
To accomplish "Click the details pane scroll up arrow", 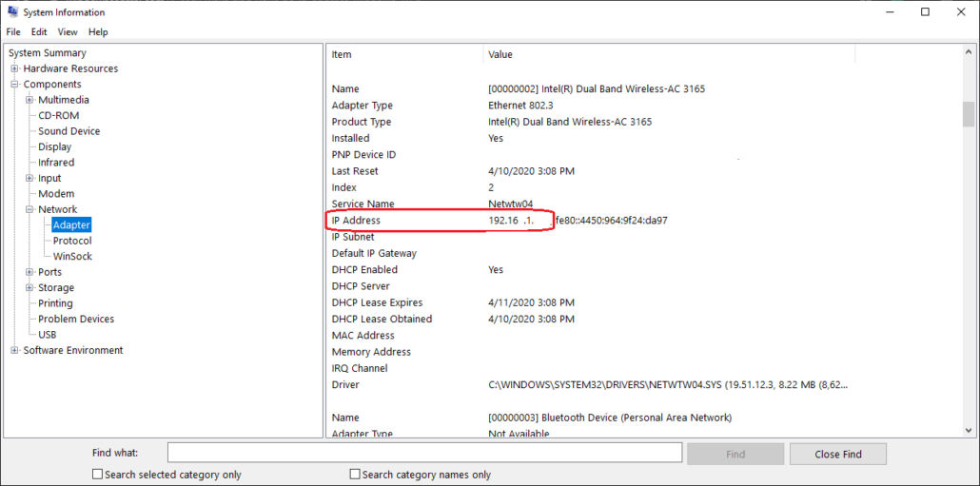I will [969, 51].
